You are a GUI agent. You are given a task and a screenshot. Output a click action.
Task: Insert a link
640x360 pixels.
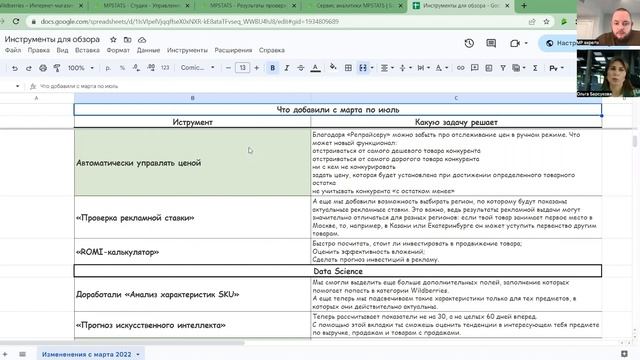point(460,68)
